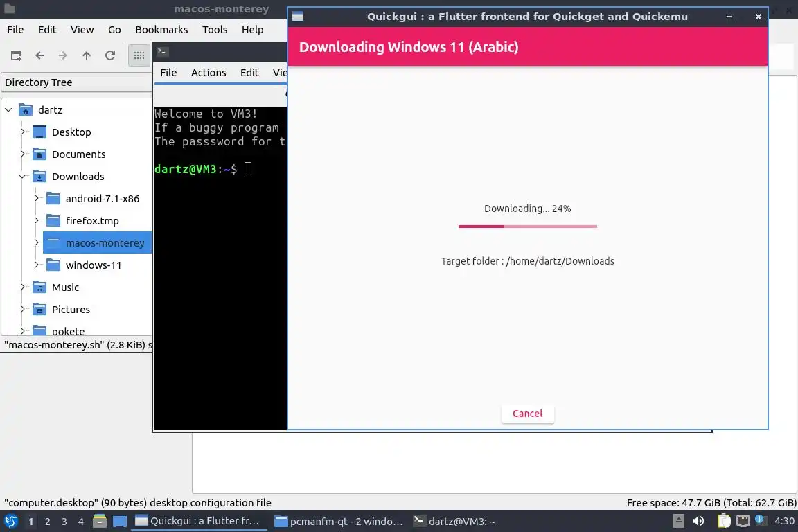The height and width of the screenshot is (532, 798).
Task: Open the View menu in file manager
Action: [82, 30]
